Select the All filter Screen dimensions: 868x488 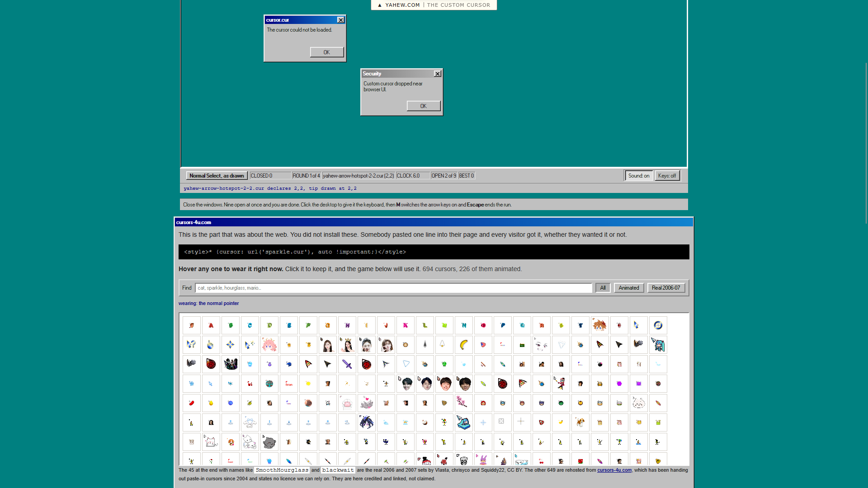603,288
